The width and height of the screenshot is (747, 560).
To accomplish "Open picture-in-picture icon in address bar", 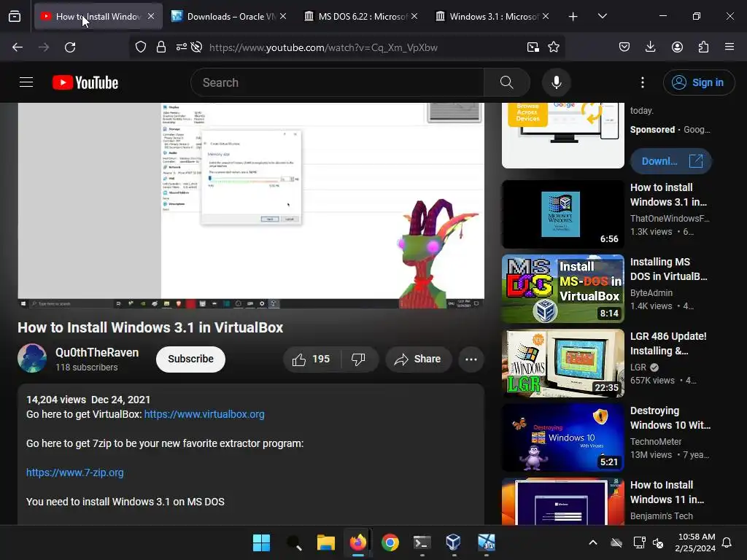I will coord(533,47).
